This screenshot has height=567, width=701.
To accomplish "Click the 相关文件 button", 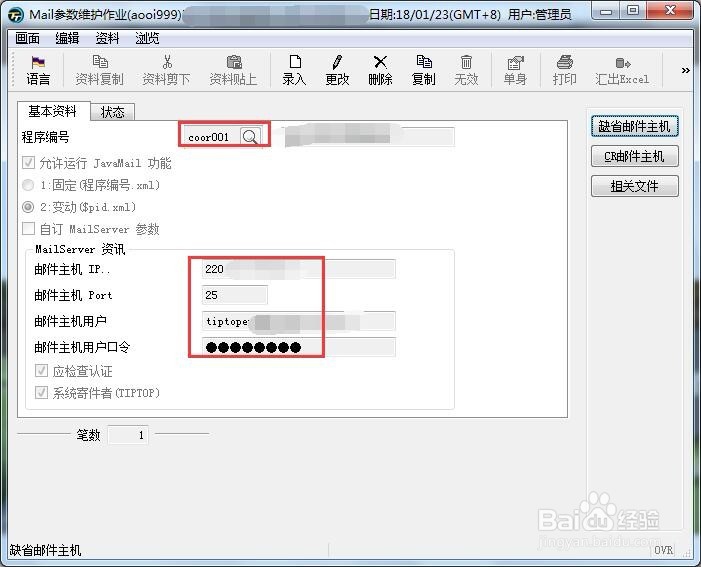I will (634, 186).
